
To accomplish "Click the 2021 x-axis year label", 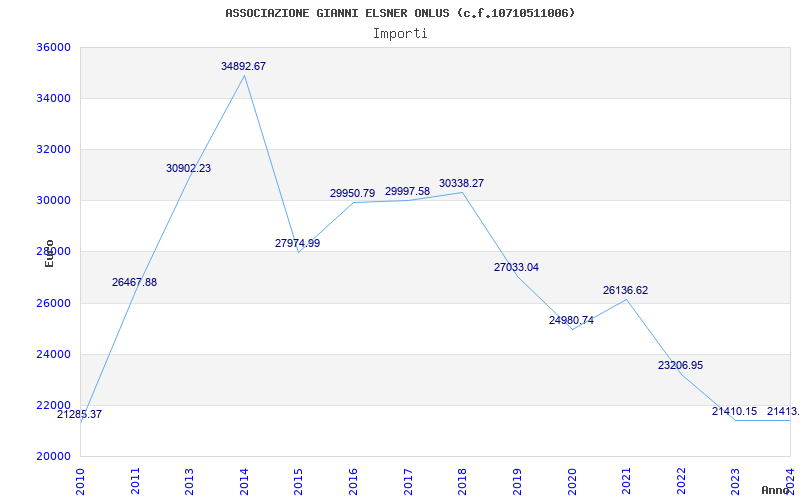I will (x=627, y=481).
